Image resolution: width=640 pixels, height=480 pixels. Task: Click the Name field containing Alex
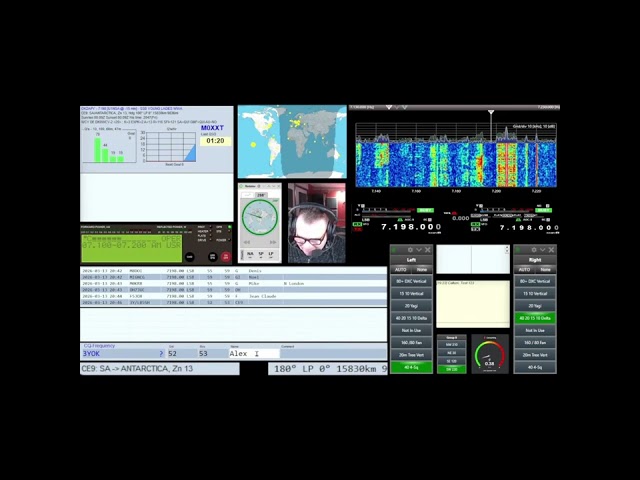point(254,353)
